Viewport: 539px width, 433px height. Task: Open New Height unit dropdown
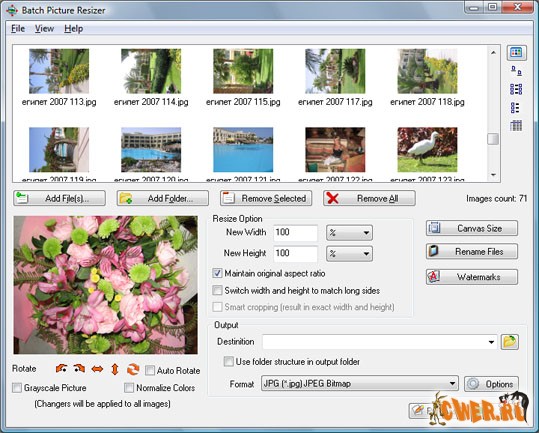[349, 254]
